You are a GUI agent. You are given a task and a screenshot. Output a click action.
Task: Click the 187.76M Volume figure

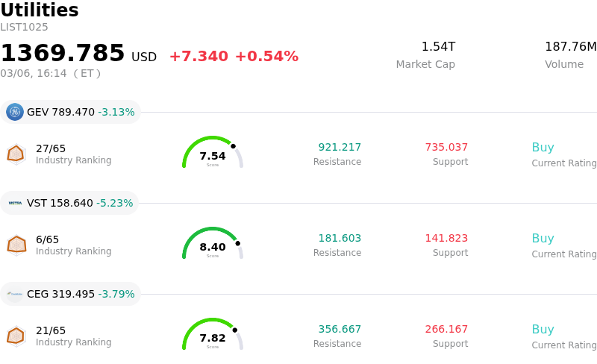tap(570, 47)
